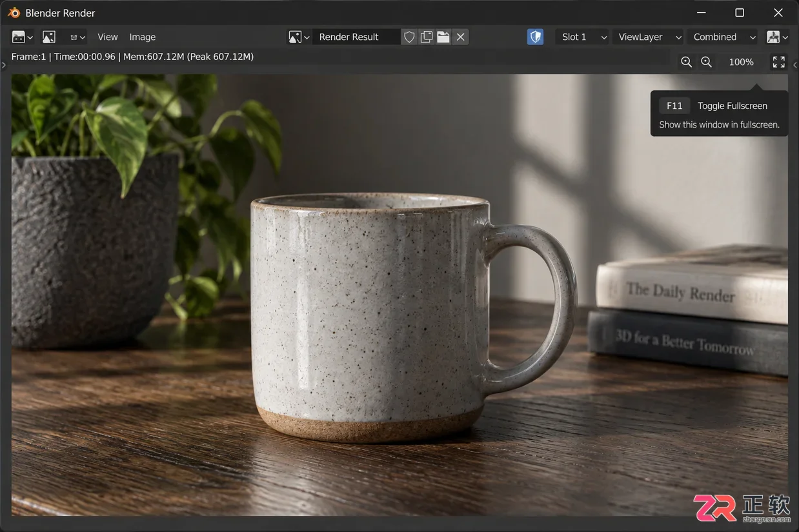
Task: Open the editor type dropdown
Action: click(22, 37)
